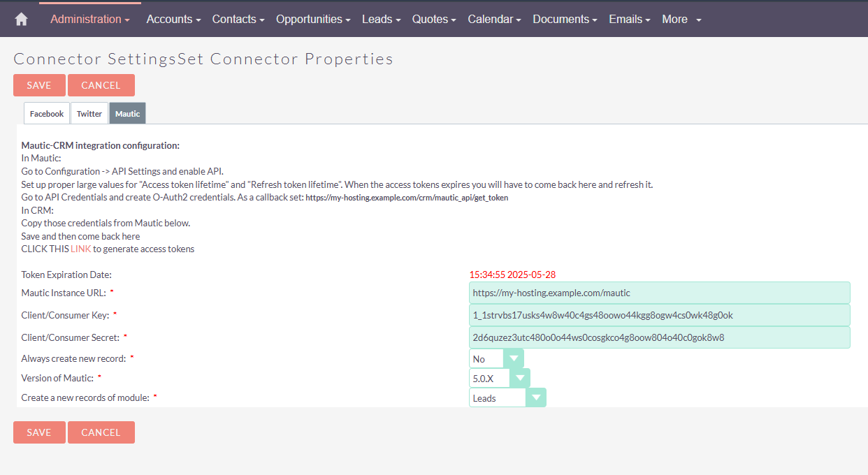The height and width of the screenshot is (475, 868).
Task: Click the Mautic Instance URL label
Action: tap(64, 293)
